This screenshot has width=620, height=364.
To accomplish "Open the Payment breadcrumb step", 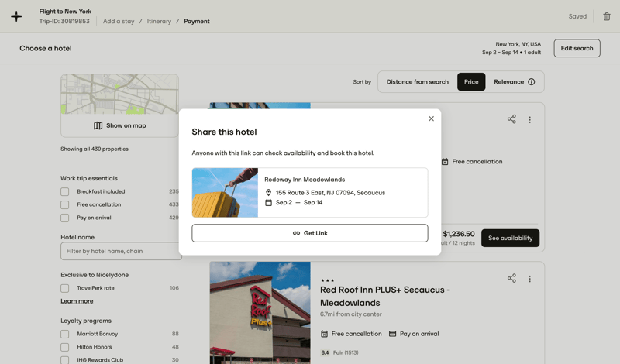I will pyautogui.click(x=197, y=22).
